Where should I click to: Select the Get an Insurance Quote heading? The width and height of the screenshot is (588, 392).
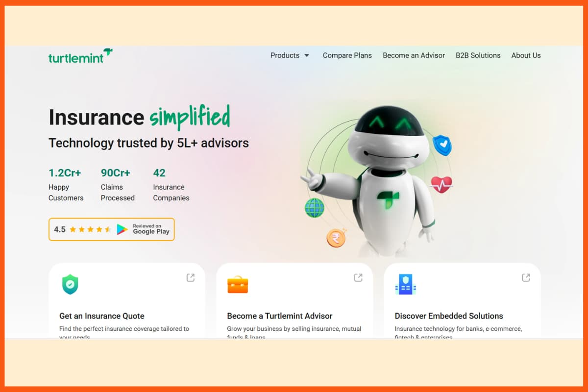click(x=102, y=316)
